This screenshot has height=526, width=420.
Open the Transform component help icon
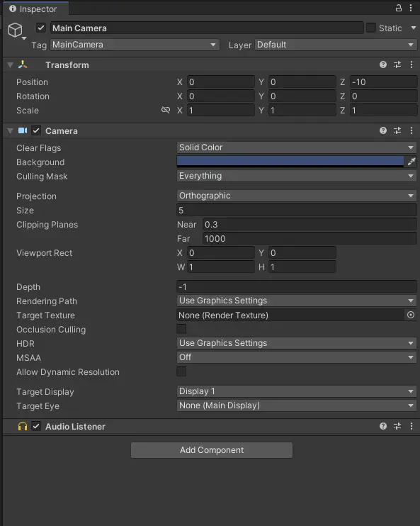(383, 65)
